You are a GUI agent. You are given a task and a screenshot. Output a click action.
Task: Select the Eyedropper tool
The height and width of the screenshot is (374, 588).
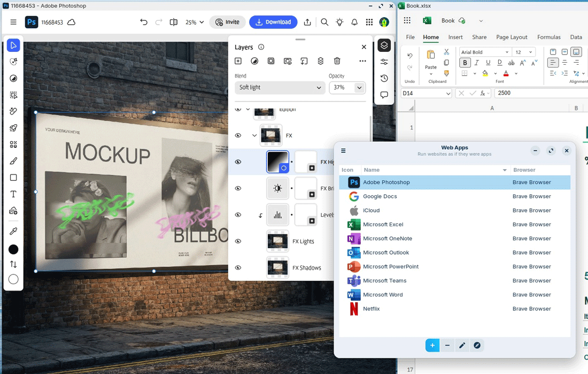(13, 231)
